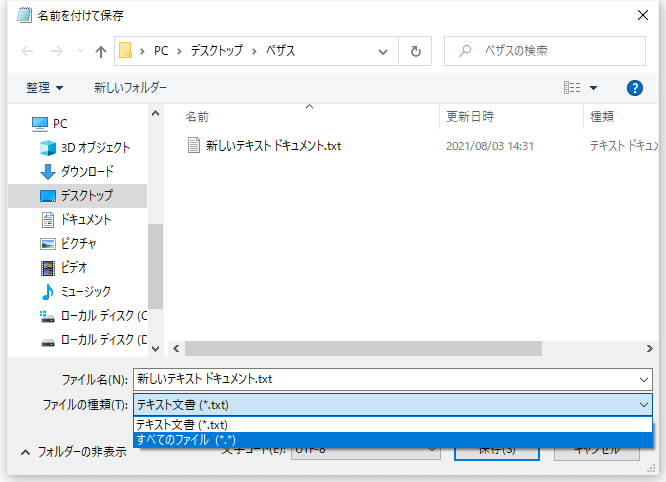Click the sidebar vertical scrollbar thumb

point(155,266)
